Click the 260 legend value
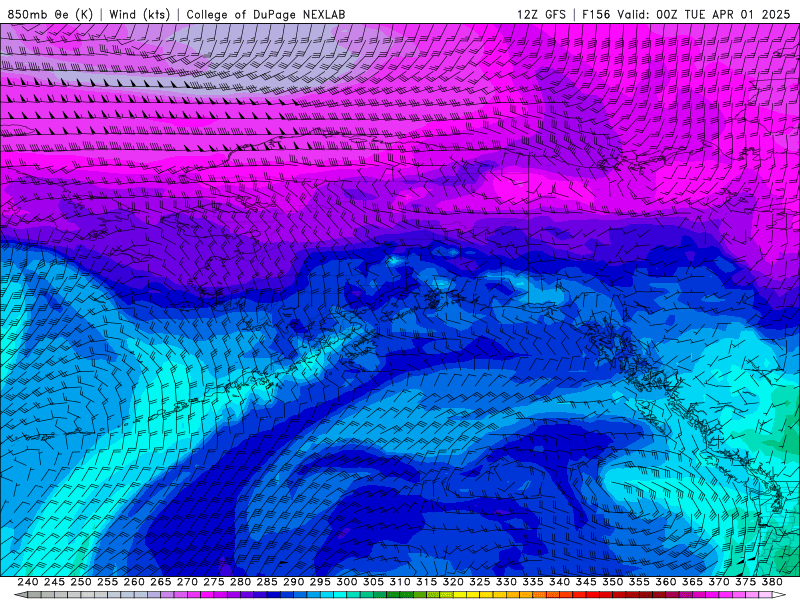Viewport: 800px width, 600px height. 134,582
